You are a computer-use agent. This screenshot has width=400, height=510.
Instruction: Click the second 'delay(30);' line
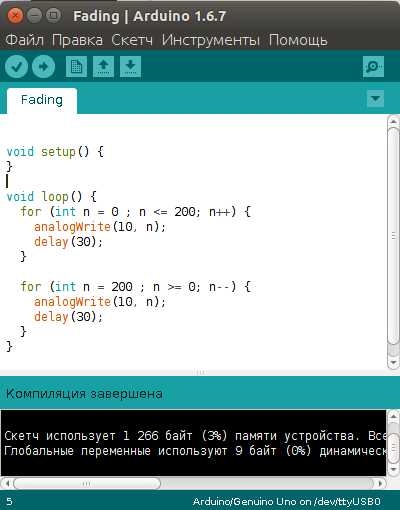tap(68, 317)
